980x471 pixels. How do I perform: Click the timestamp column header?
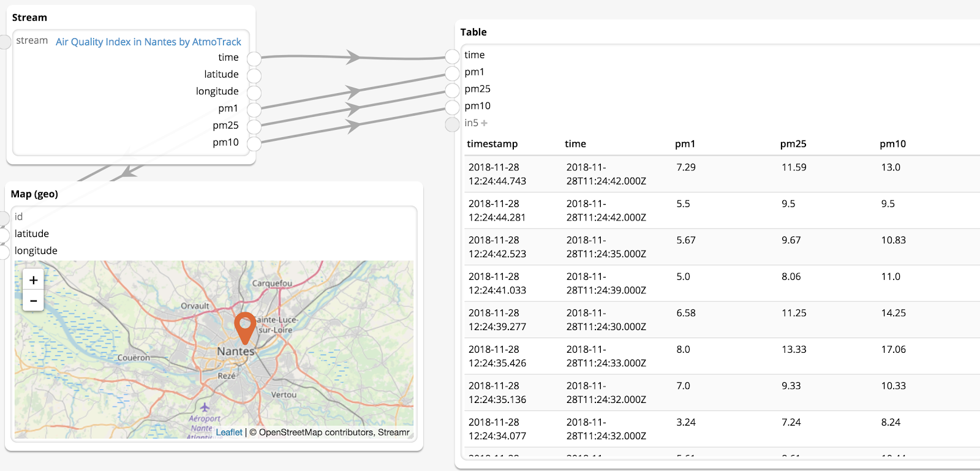pyautogui.click(x=492, y=144)
